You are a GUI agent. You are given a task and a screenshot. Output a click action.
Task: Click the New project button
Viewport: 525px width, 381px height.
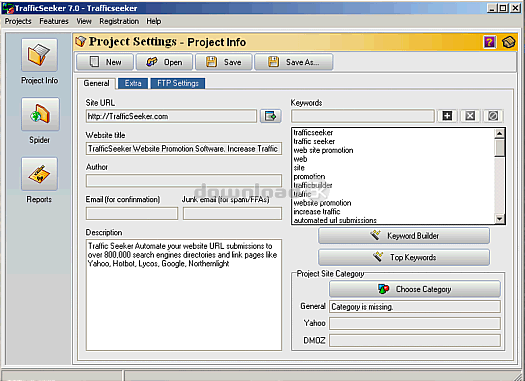pos(105,62)
